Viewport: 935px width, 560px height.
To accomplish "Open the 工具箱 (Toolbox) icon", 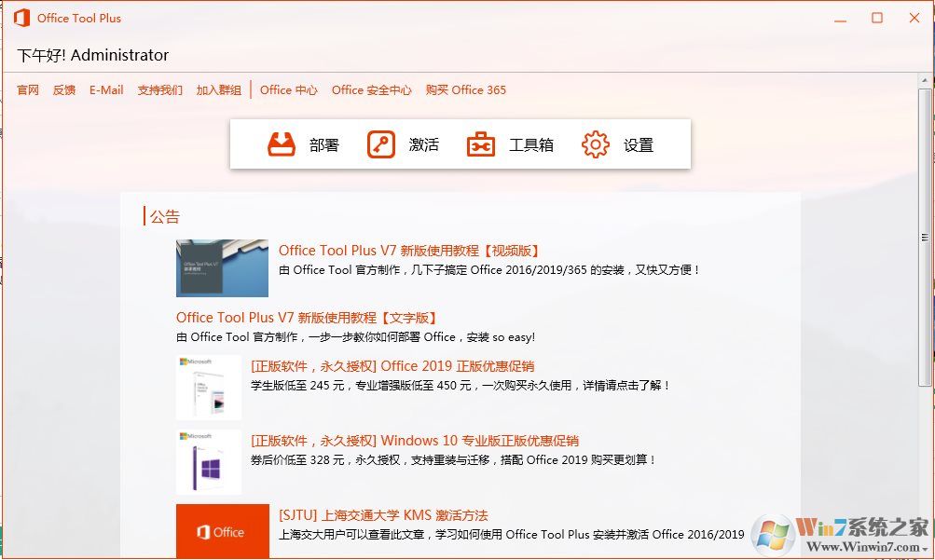I will point(480,143).
